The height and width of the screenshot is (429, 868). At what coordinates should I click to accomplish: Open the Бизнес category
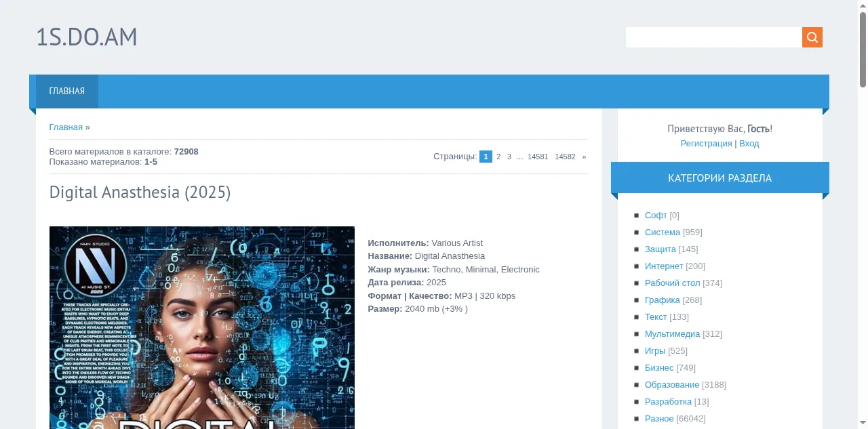tap(659, 367)
